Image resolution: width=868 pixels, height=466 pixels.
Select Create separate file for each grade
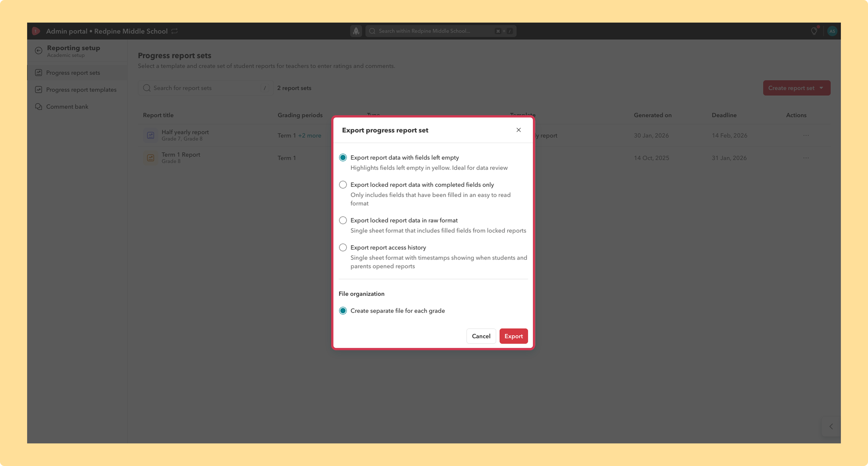[x=343, y=311]
